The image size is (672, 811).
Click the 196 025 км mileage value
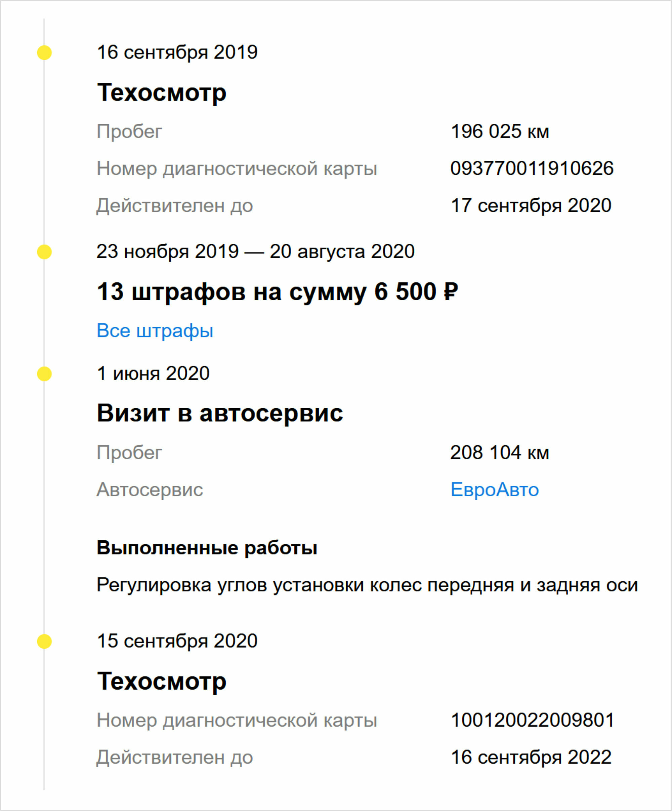(500, 131)
